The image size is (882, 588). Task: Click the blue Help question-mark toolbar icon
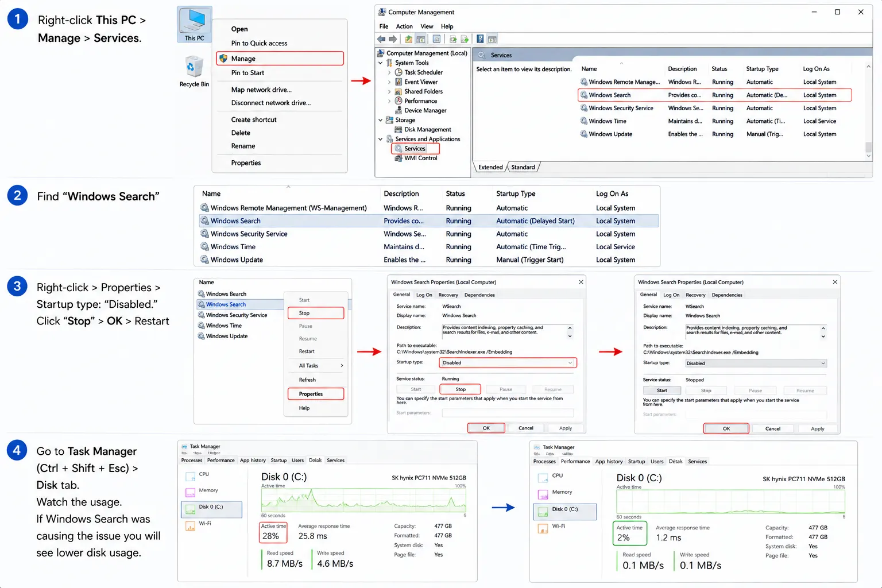click(x=480, y=39)
